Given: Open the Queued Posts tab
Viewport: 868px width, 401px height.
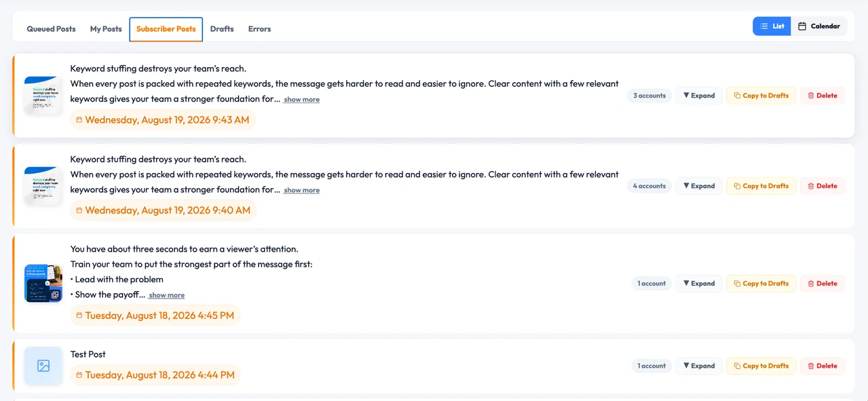Looking at the screenshot, I should [x=51, y=29].
